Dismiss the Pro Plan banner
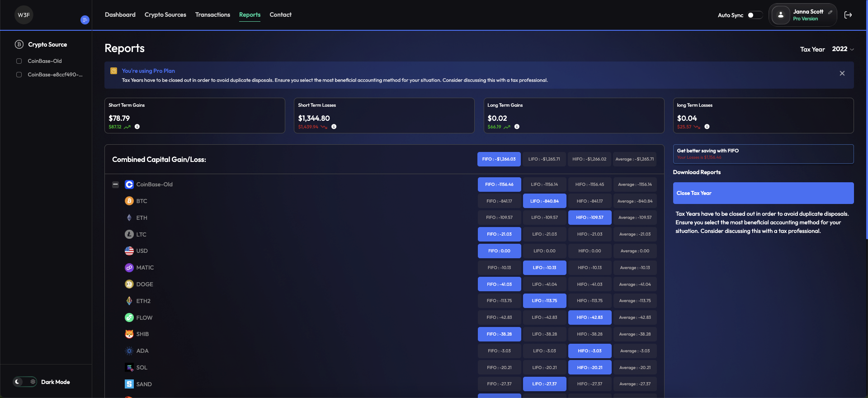The width and height of the screenshot is (868, 398). pyautogui.click(x=842, y=73)
